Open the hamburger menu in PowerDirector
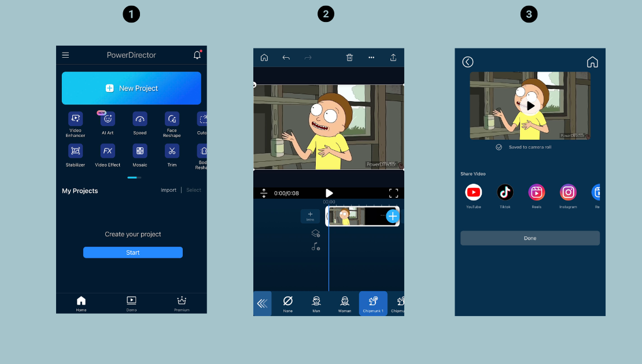 pyautogui.click(x=65, y=55)
